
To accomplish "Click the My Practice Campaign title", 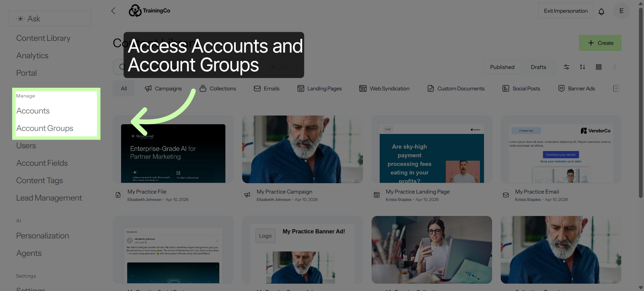I will click(284, 192).
